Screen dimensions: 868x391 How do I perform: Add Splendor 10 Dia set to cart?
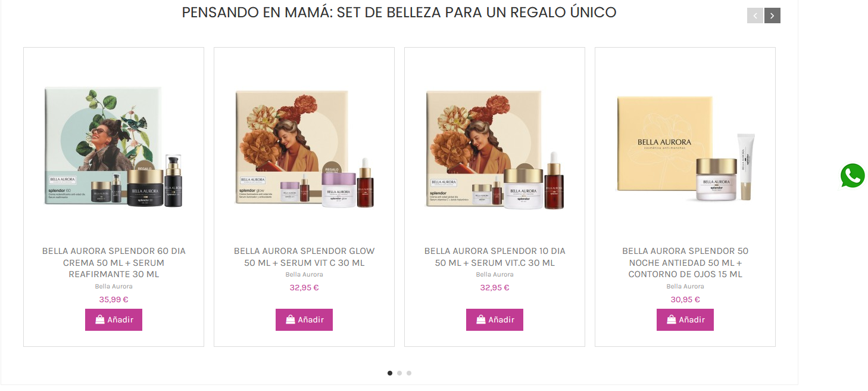point(495,319)
